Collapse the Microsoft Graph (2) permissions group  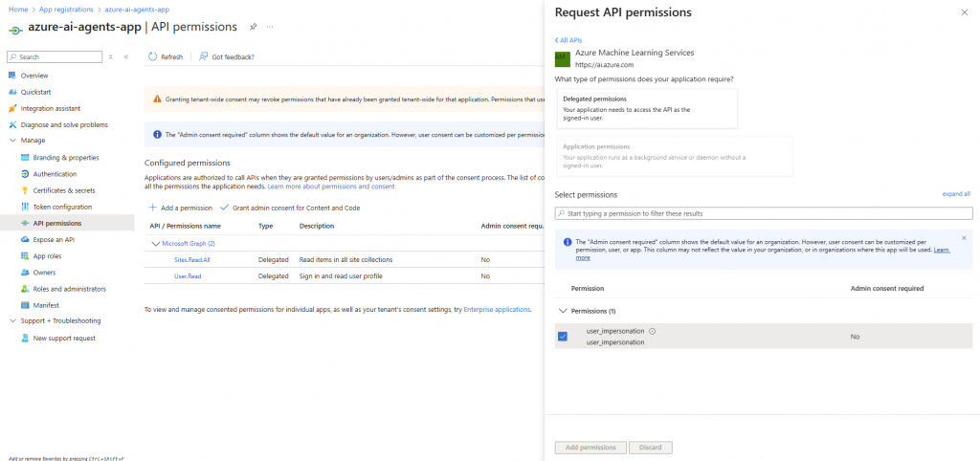pos(155,243)
